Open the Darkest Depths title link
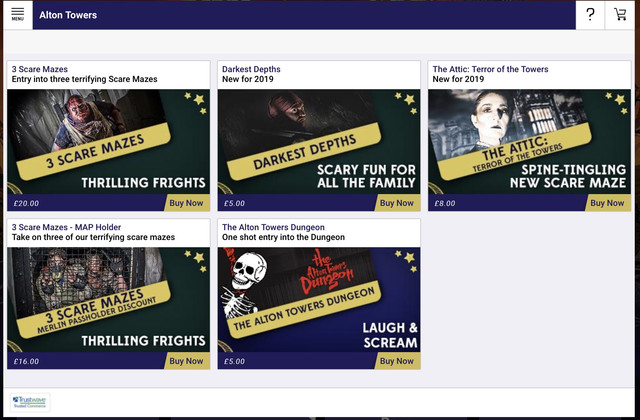The image size is (640, 420). pyautogui.click(x=251, y=69)
